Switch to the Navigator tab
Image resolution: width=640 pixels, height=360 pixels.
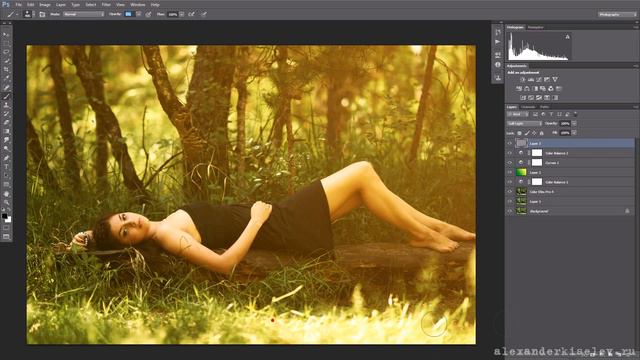point(536,27)
